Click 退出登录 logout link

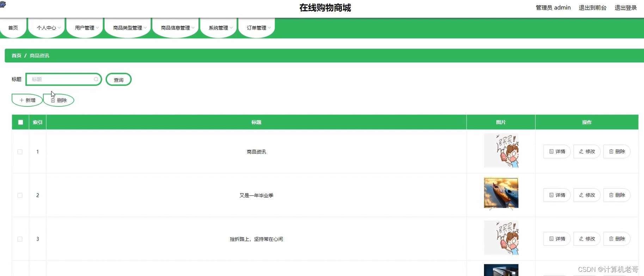[626, 8]
